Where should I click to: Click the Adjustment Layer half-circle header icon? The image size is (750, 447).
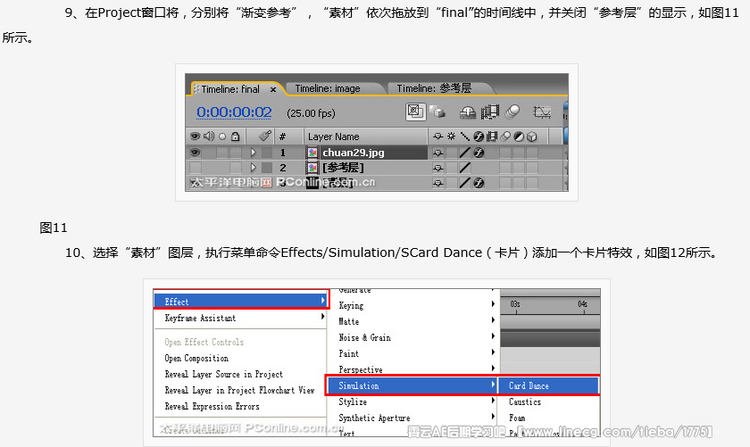pos(519,137)
